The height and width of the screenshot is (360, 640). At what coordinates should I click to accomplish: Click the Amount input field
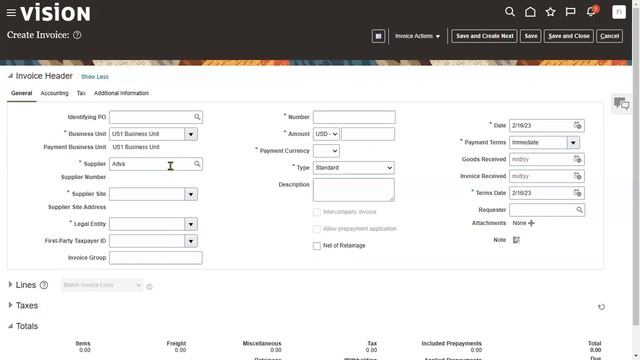coord(368,134)
